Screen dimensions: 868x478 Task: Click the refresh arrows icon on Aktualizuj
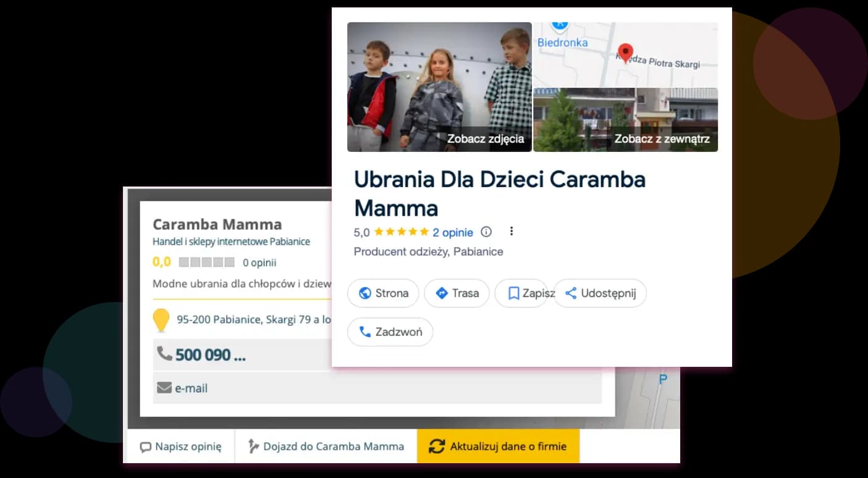click(437, 446)
